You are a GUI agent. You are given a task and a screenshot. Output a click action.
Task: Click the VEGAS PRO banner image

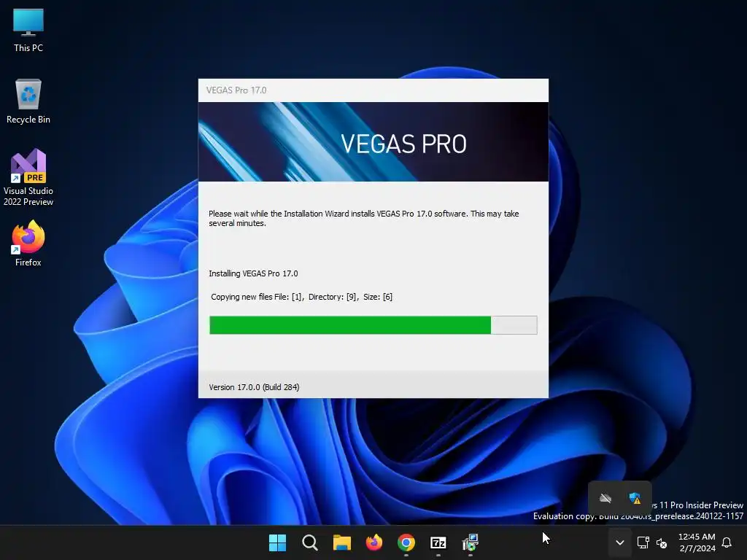point(373,142)
